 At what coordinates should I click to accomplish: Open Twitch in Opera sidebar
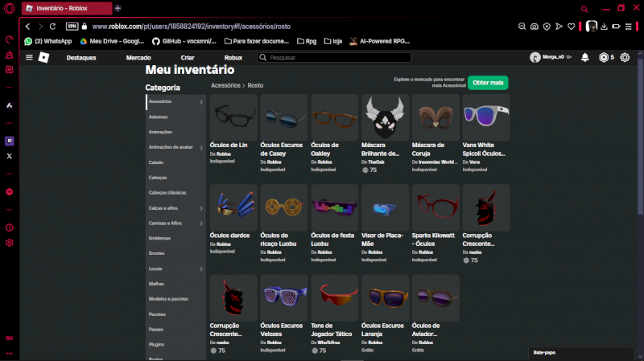(10, 141)
